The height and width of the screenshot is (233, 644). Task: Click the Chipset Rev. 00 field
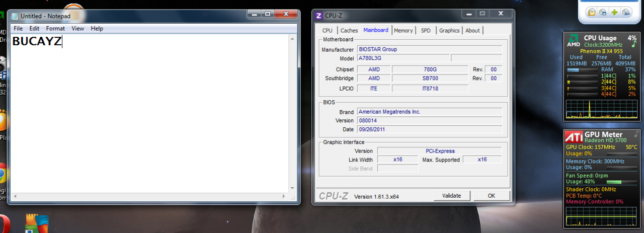494,69
